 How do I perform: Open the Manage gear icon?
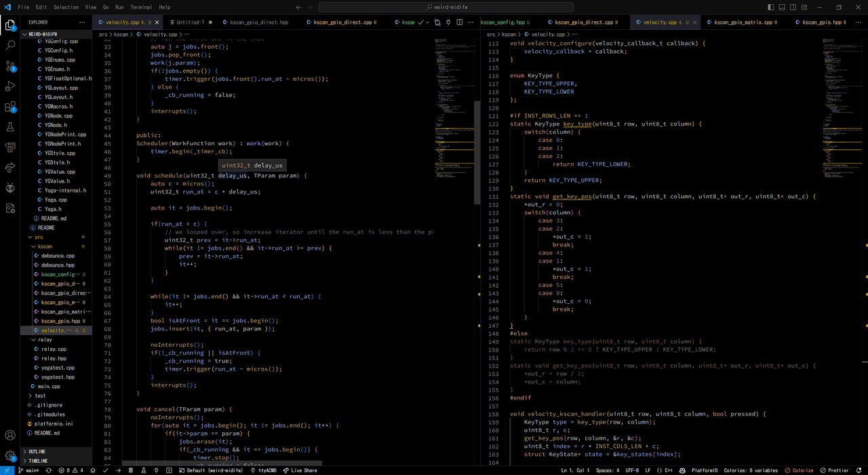point(10,456)
